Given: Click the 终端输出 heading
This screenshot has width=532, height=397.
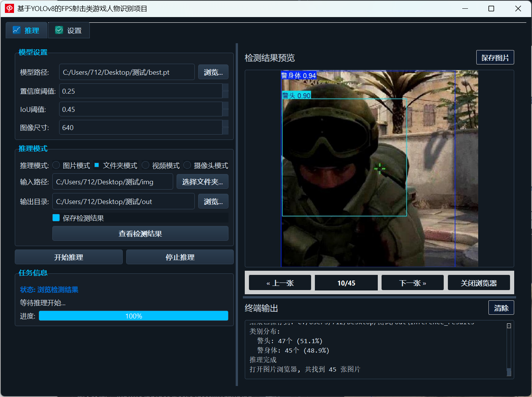Looking at the screenshot, I should (261, 308).
